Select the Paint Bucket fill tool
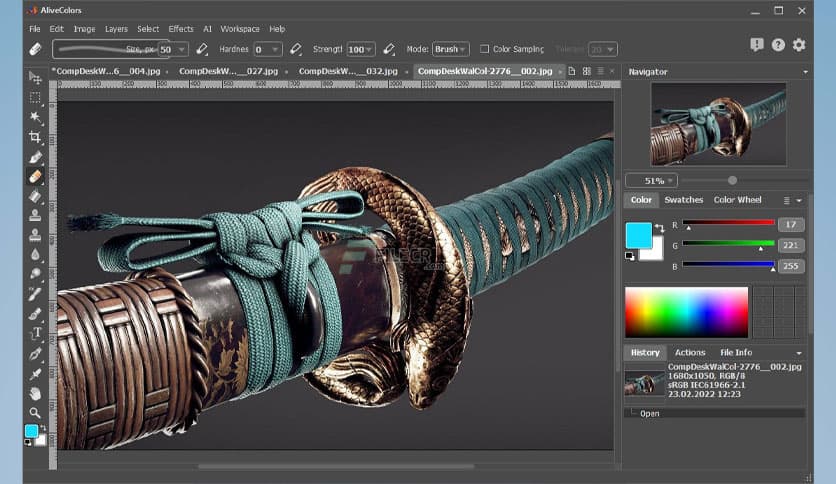Viewport: 836px width, 484px height. click(x=35, y=196)
